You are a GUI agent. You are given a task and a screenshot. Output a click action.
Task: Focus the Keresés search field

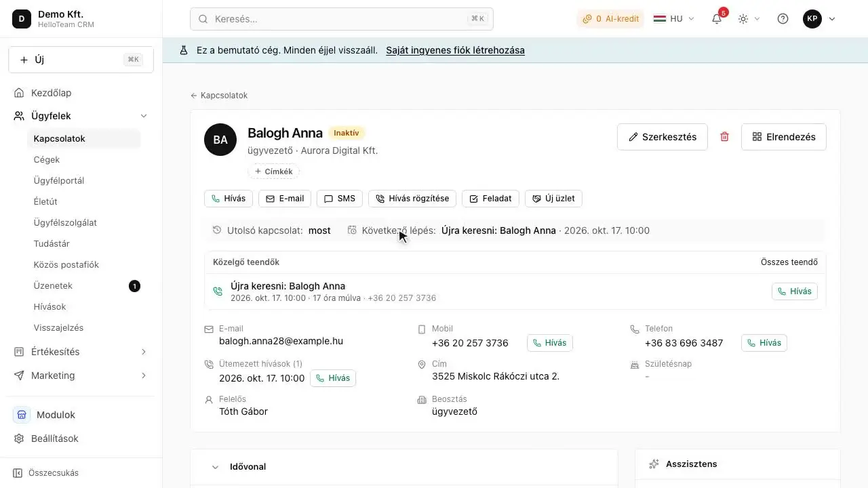pyautogui.click(x=342, y=19)
